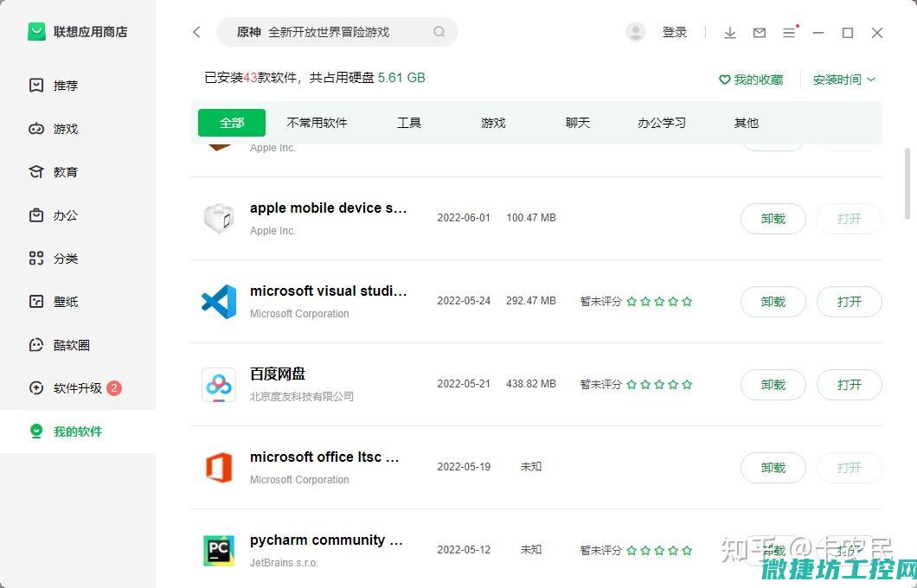Switch to the 其他 tab
917x588 pixels.
747,123
